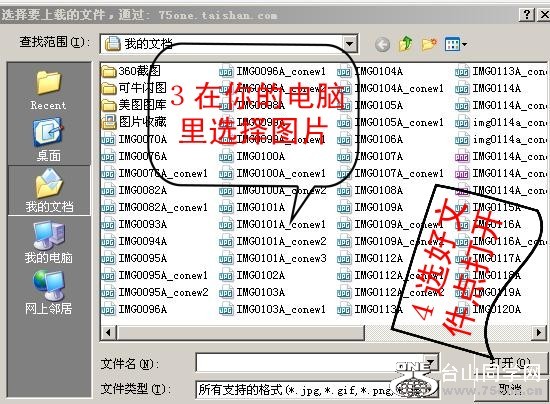Open the 美图图库 folder

coord(134,105)
